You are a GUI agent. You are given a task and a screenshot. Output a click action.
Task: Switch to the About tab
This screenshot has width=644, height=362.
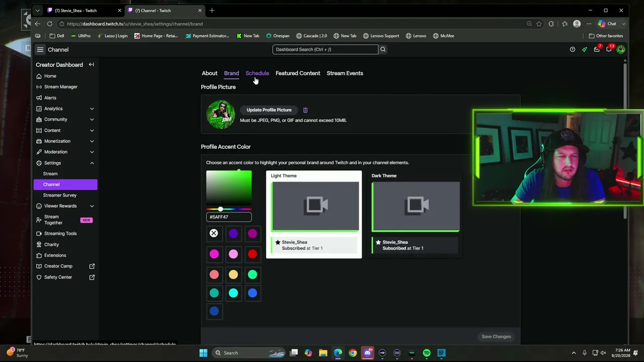(x=209, y=73)
